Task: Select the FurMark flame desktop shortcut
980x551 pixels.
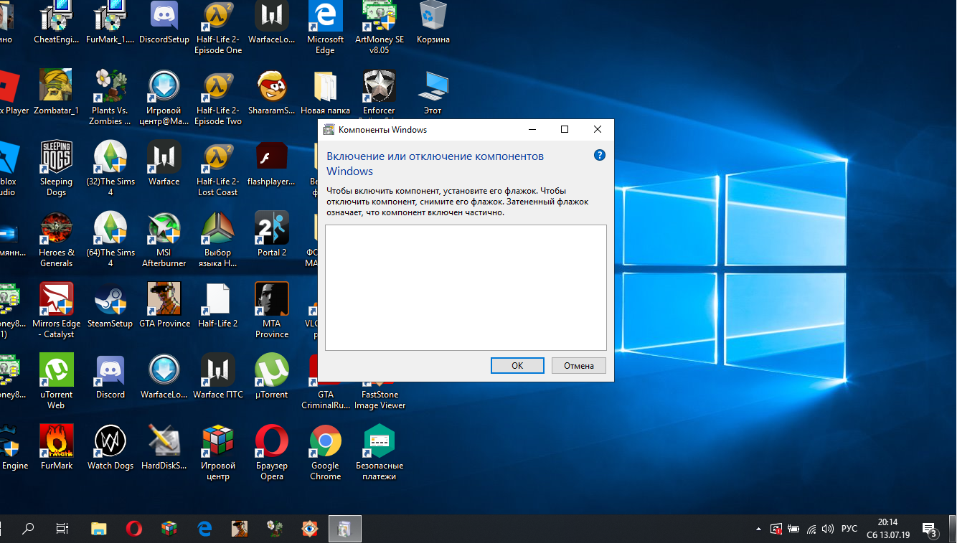Action: [56, 448]
